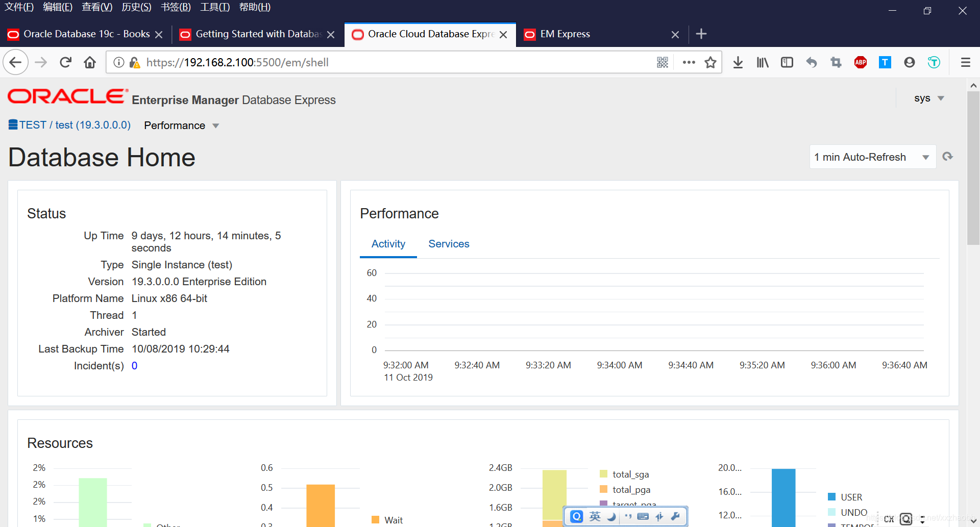
Task: Click the Archiver value Started
Action: tap(149, 332)
